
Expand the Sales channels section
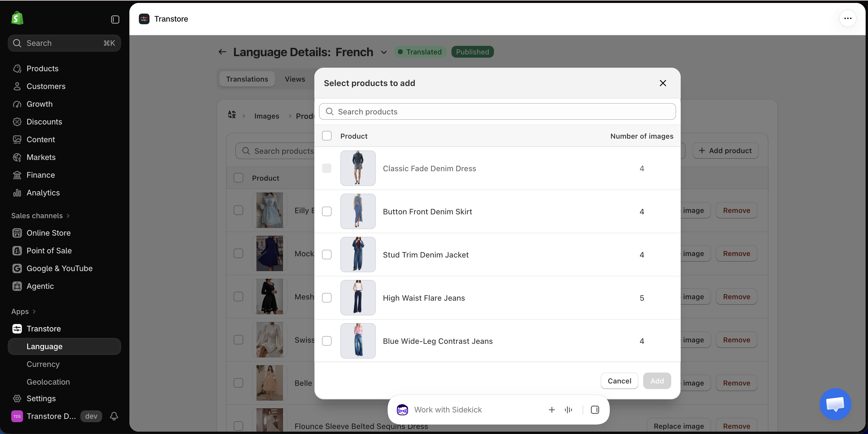40,216
